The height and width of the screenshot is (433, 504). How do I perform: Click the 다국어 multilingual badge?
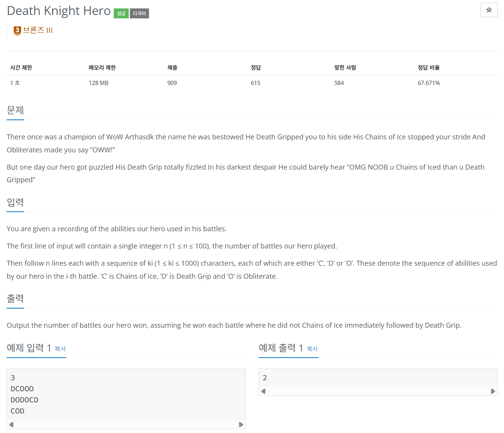(139, 13)
